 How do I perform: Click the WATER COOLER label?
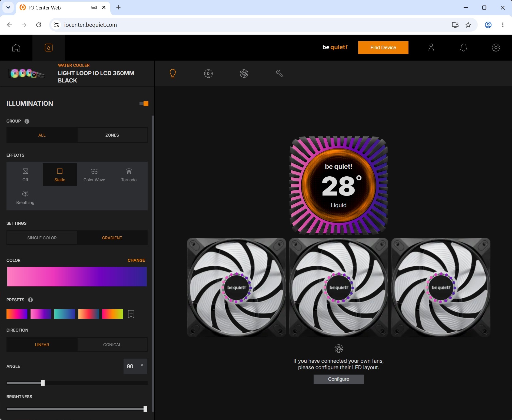(74, 65)
